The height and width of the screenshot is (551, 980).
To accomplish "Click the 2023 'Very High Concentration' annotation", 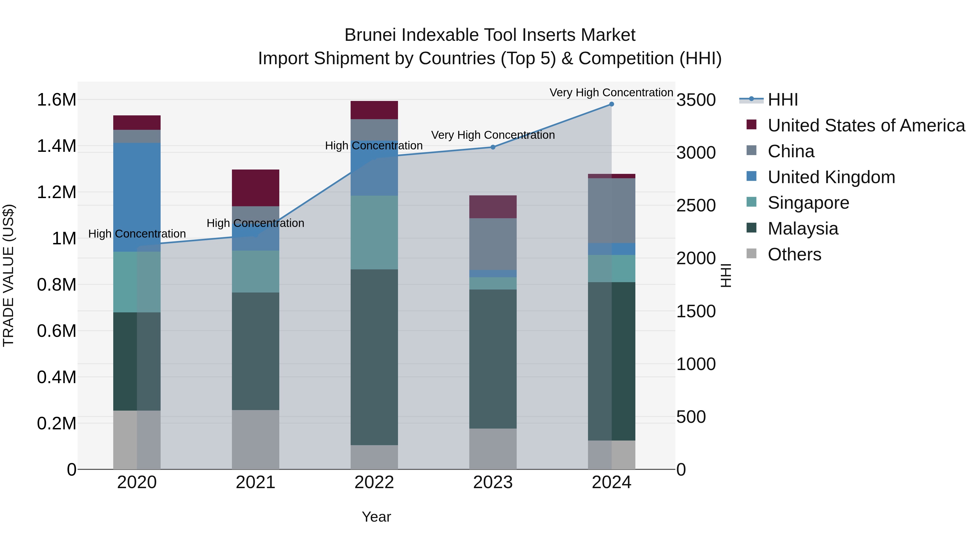I will [x=493, y=135].
